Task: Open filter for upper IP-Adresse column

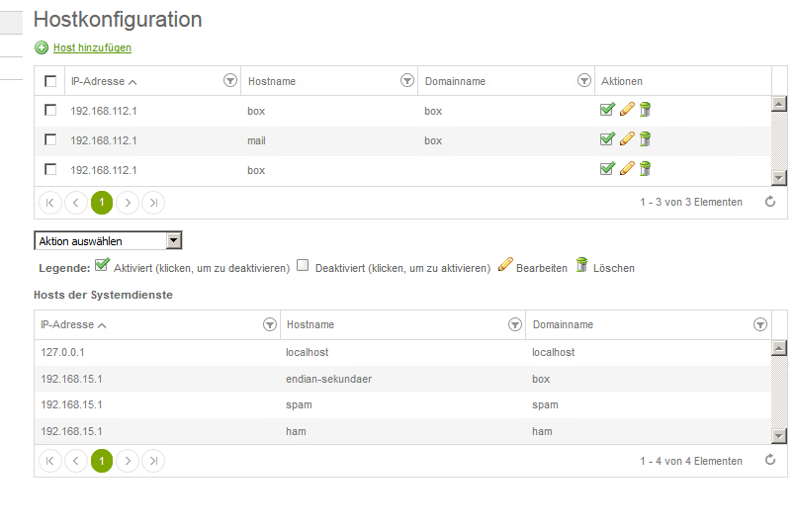Action: [229, 81]
